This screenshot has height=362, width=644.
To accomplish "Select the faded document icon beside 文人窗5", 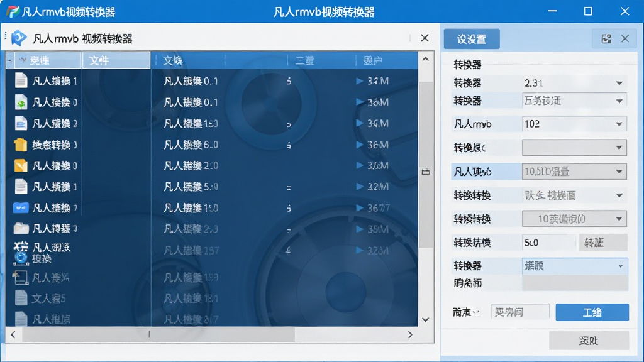I will click(x=21, y=298).
